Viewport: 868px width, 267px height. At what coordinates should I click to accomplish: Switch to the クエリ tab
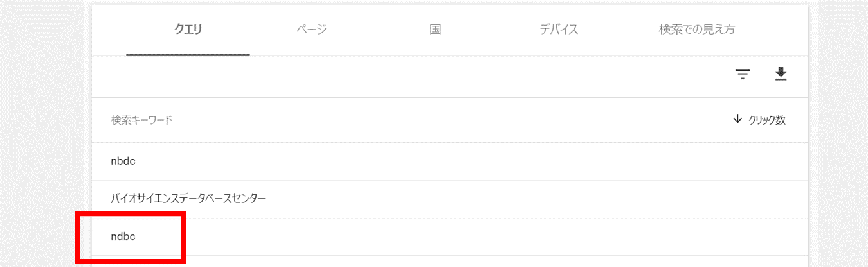188,30
